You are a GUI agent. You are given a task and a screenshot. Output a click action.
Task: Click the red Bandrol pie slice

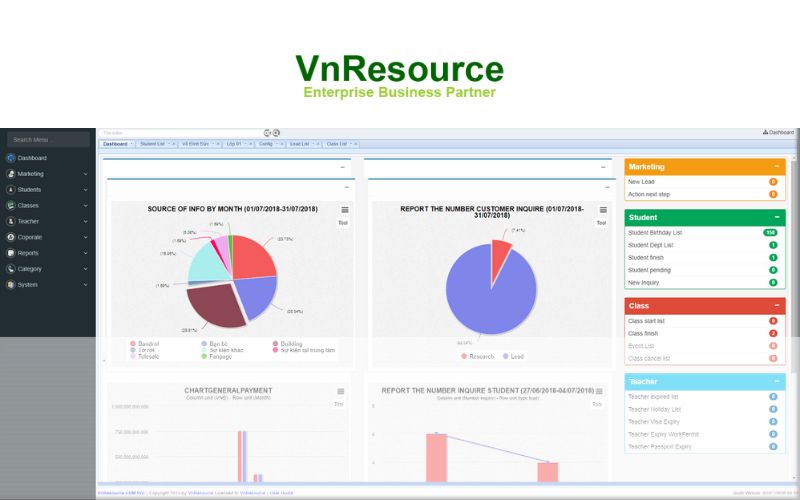click(253, 258)
